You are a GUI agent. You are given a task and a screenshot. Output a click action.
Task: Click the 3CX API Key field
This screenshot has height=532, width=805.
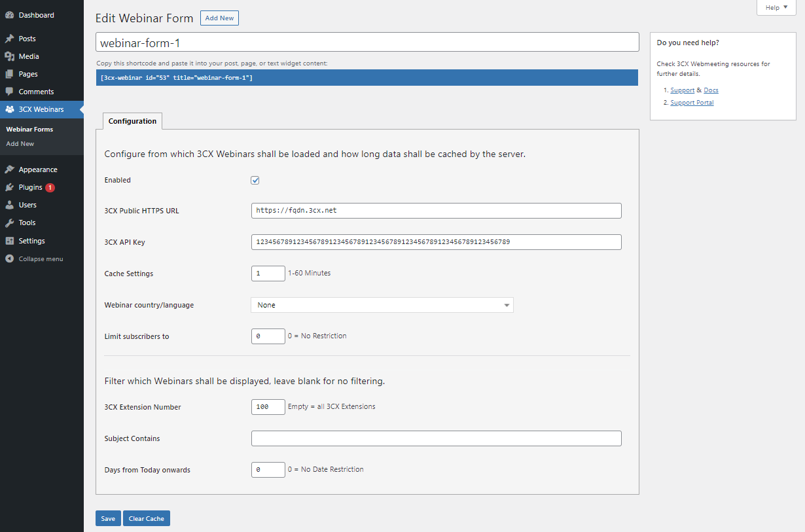coord(436,242)
